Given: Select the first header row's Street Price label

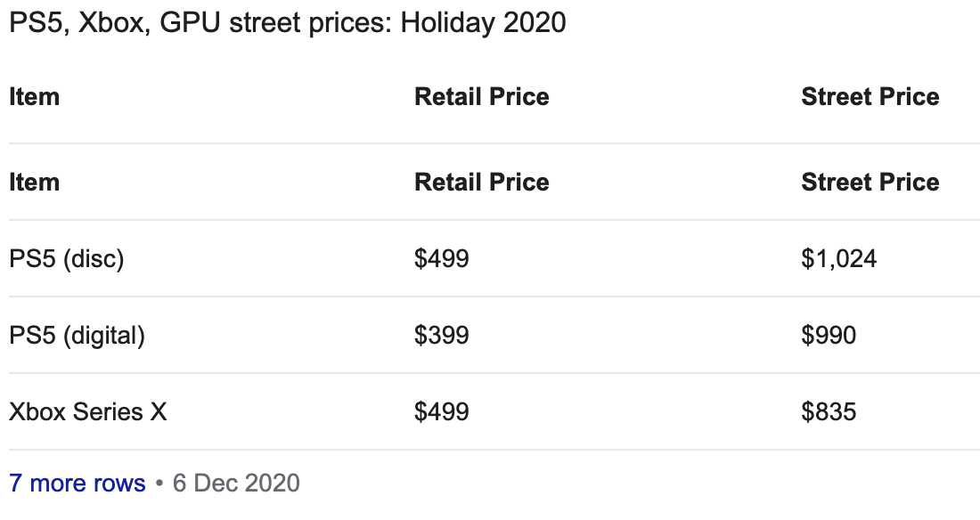Looking at the screenshot, I should click(870, 97).
